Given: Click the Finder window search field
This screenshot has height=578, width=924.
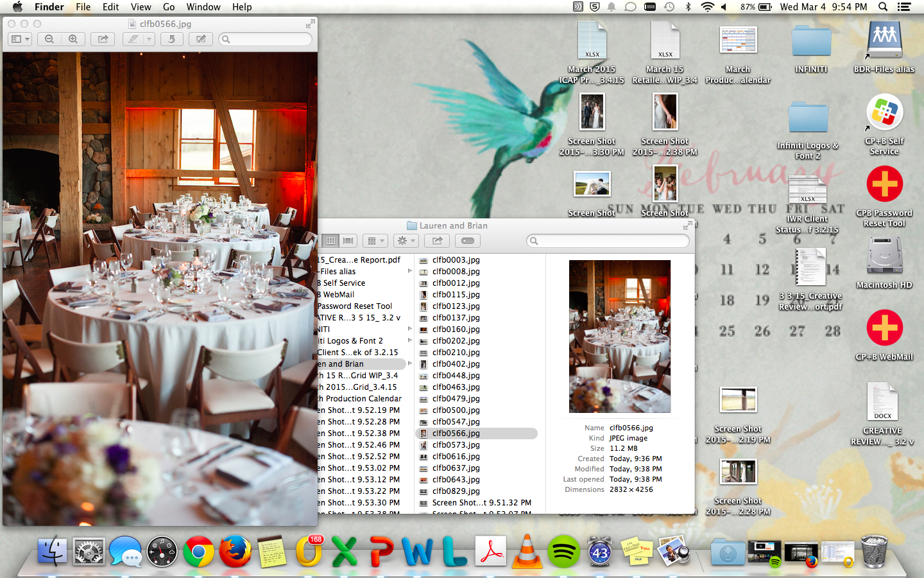Looking at the screenshot, I should pos(608,241).
